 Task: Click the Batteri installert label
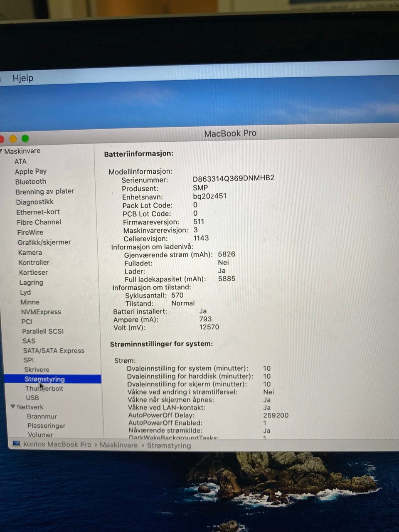[x=140, y=311]
